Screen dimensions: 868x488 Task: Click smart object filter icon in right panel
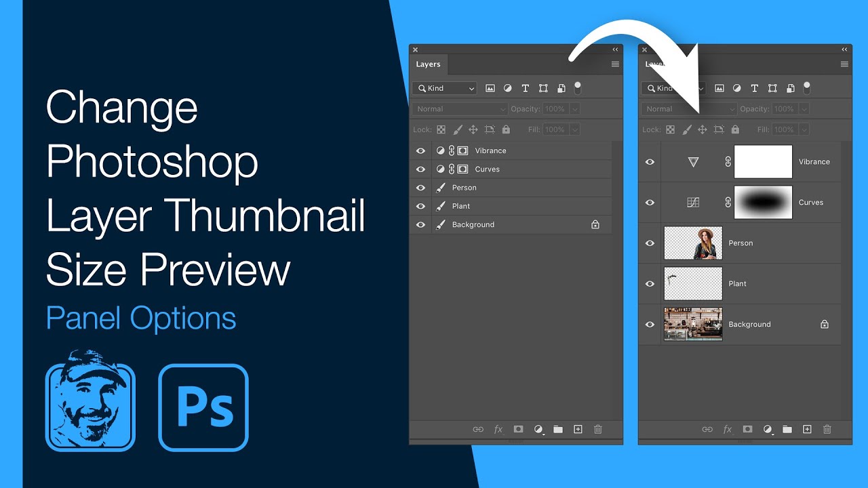791,88
